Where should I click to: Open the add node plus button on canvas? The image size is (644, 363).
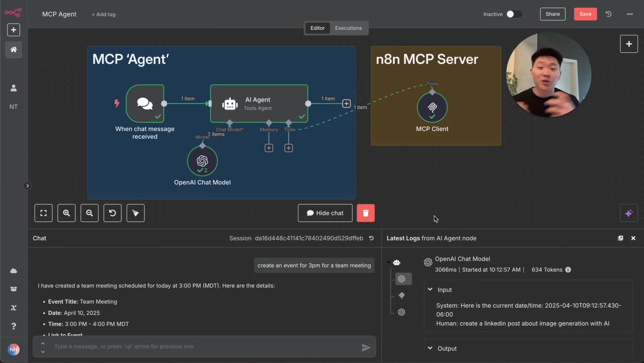(x=629, y=44)
